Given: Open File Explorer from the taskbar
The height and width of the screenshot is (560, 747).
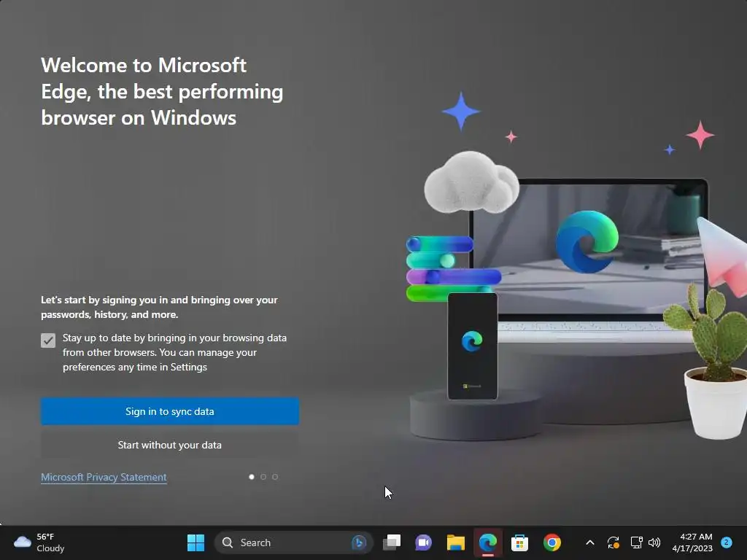Looking at the screenshot, I should pos(455,542).
